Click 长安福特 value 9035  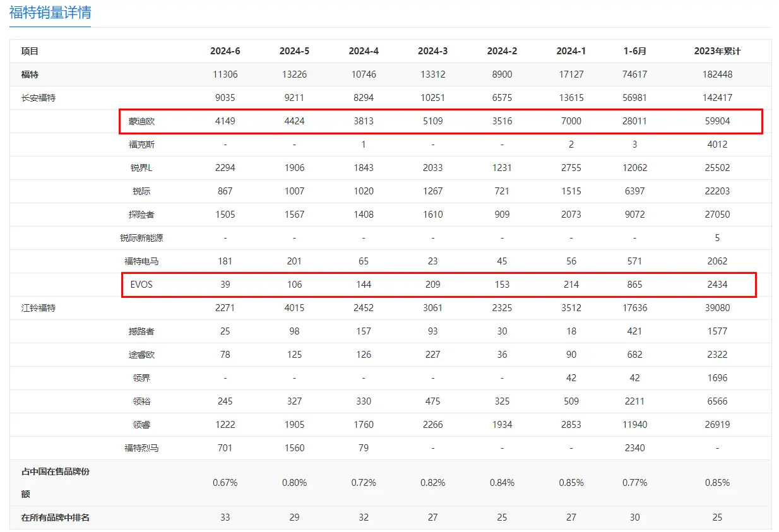(225, 98)
